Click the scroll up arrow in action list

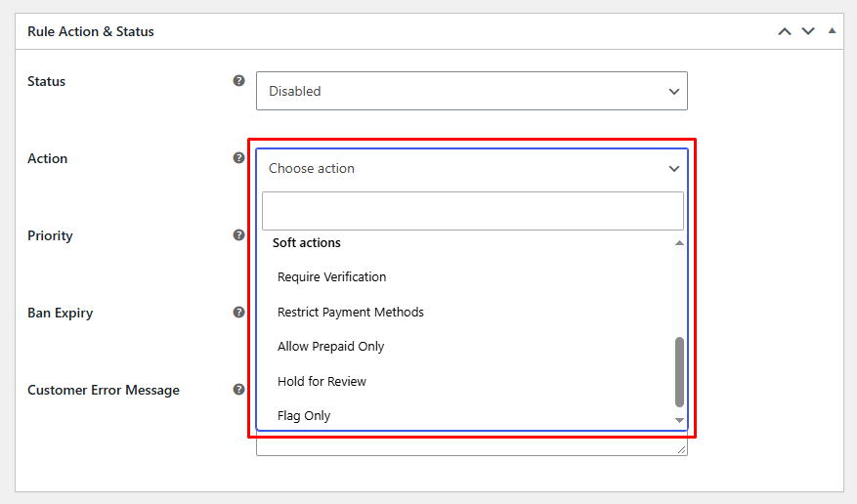679,243
